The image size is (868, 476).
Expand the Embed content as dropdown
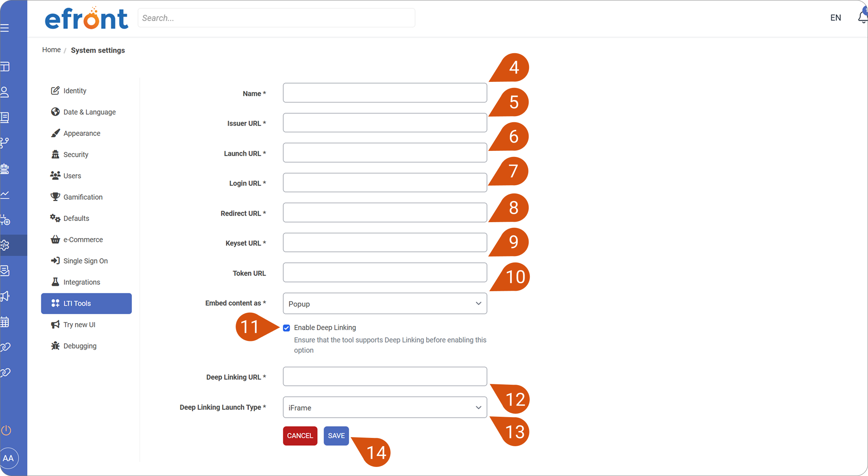pos(385,304)
